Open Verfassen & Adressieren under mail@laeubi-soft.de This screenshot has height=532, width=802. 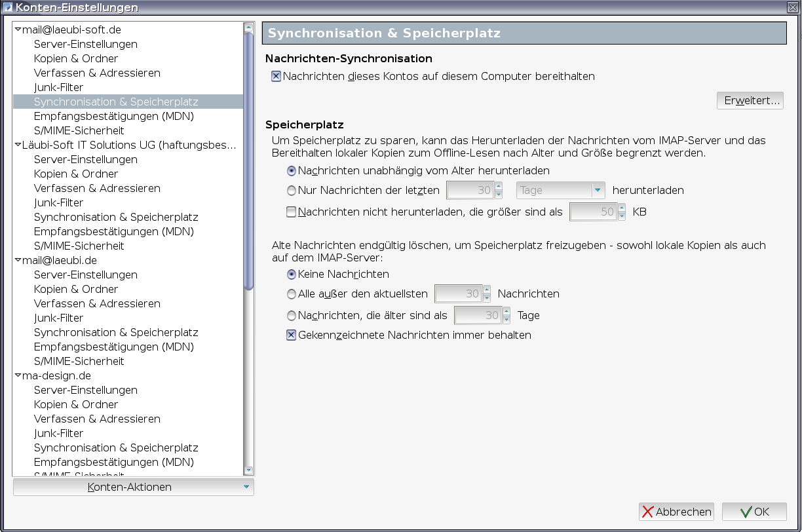click(x=97, y=73)
